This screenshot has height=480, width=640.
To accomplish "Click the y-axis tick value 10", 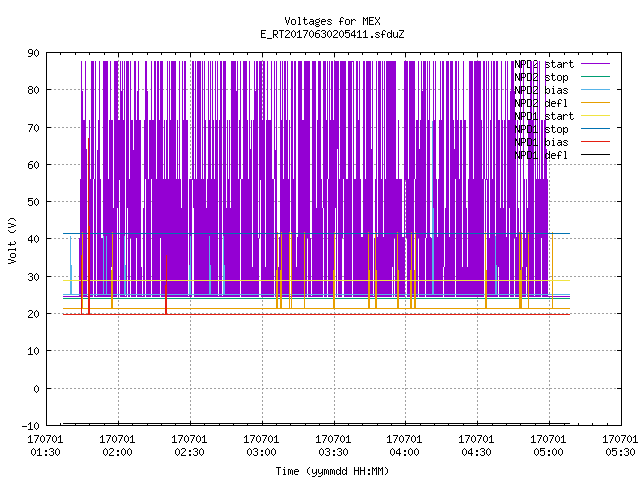I will [33, 351].
